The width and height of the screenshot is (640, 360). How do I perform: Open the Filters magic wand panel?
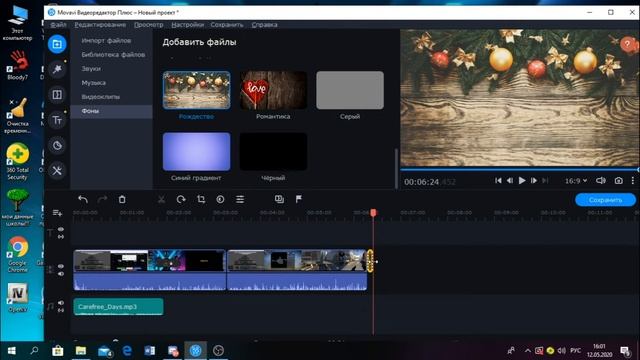(x=57, y=69)
